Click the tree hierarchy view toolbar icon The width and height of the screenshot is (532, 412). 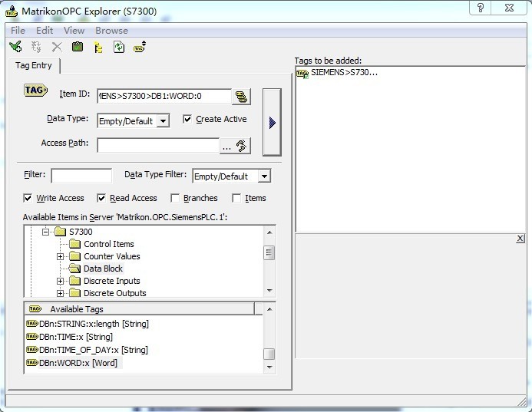(98, 47)
